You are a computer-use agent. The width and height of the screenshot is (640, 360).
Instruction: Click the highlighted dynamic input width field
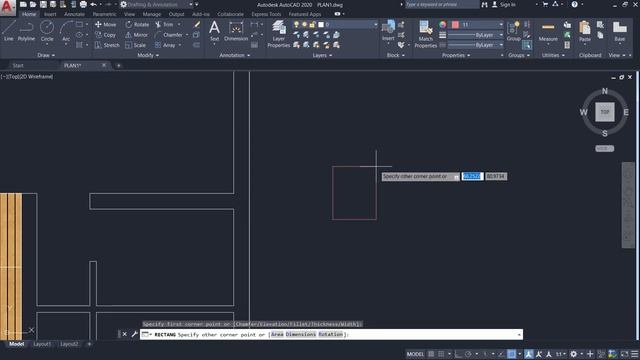(x=472, y=176)
